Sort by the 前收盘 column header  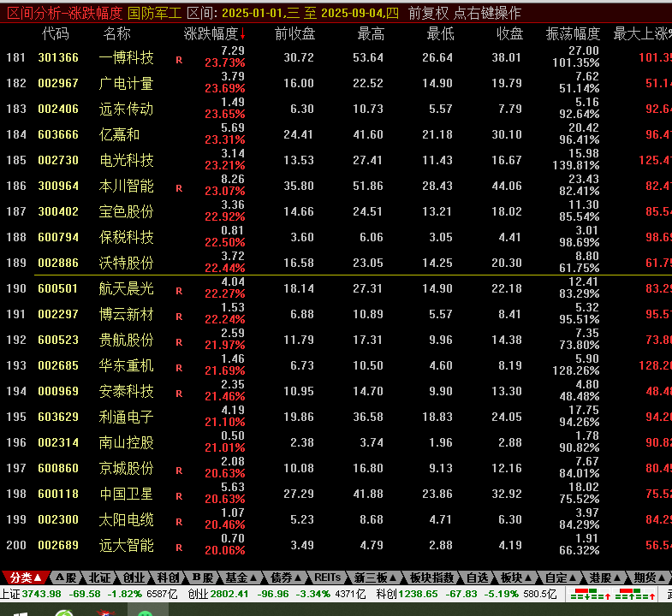(294, 34)
